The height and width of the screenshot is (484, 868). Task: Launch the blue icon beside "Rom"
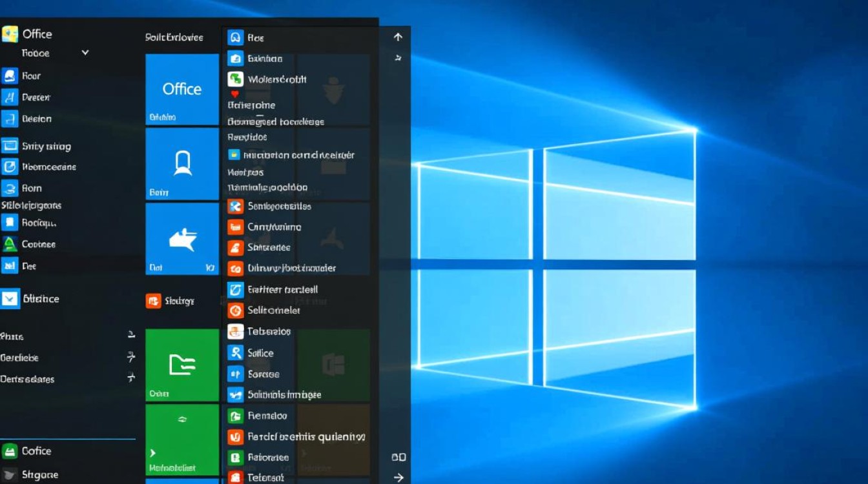tap(10, 188)
